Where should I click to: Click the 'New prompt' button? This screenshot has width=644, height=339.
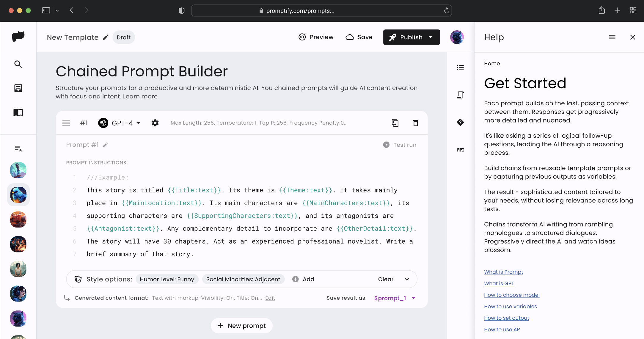(x=241, y=326)
